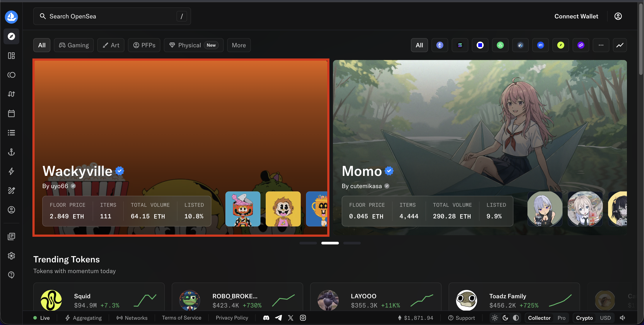Expand the More categories dropdown
This screenshot has width=644, height=325.
(239, 45)
